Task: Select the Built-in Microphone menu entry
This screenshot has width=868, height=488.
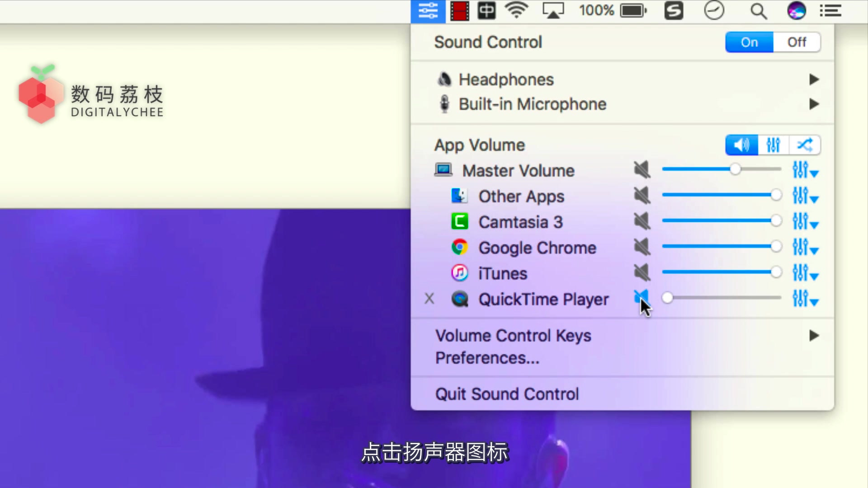Action: pos(623,104)
